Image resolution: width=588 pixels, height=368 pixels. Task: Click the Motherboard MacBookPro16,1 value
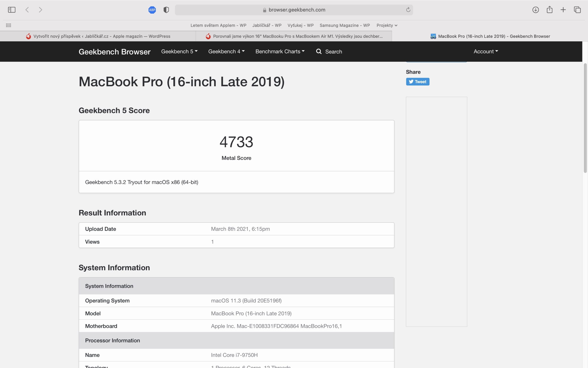(x=276, y=326)
